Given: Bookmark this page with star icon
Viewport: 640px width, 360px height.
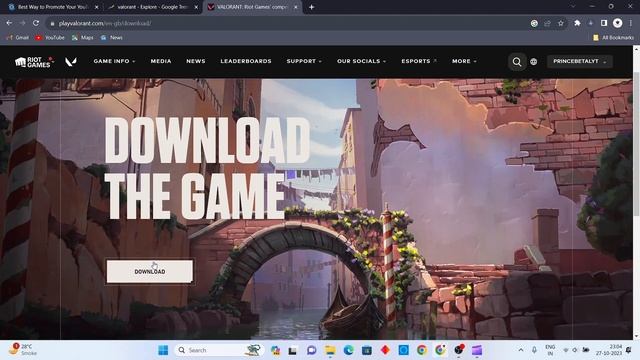Looking at the screenshot, I should click(x=561, y=23).
